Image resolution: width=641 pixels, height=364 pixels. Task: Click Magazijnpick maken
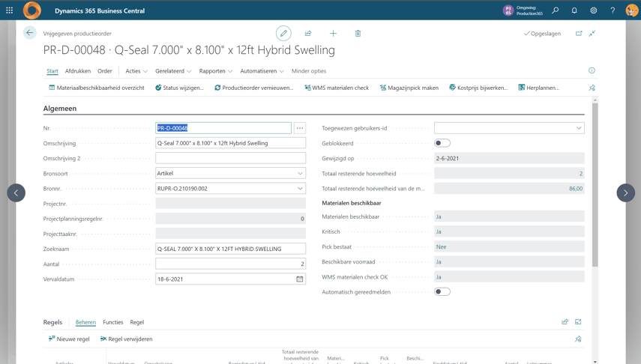click(409, 88)
